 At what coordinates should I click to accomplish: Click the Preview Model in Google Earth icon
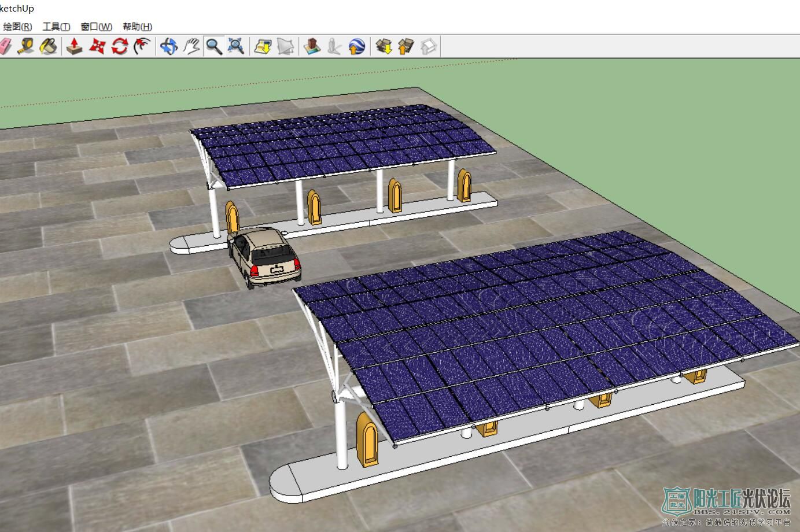click(357, 46)
